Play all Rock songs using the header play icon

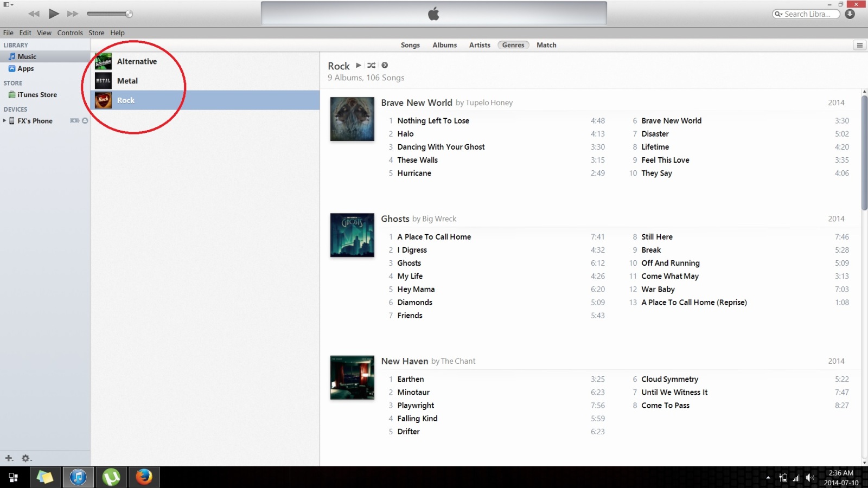pos(359,65)
